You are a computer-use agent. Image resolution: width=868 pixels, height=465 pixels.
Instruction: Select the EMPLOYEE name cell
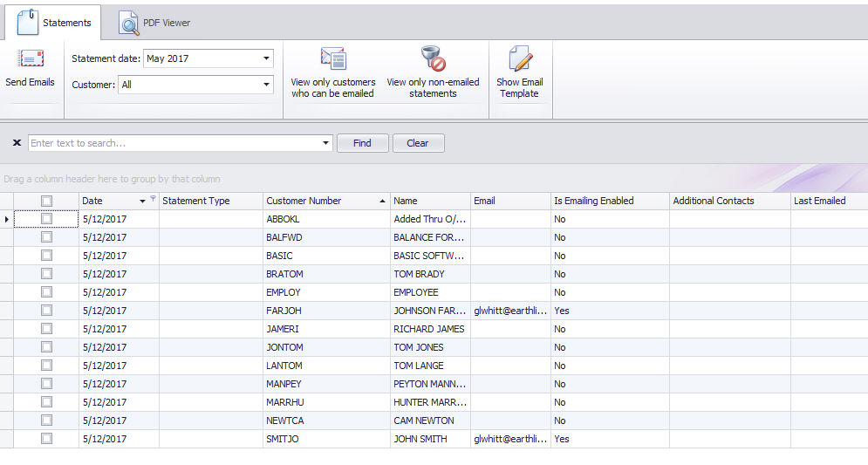tap(430, 292)
